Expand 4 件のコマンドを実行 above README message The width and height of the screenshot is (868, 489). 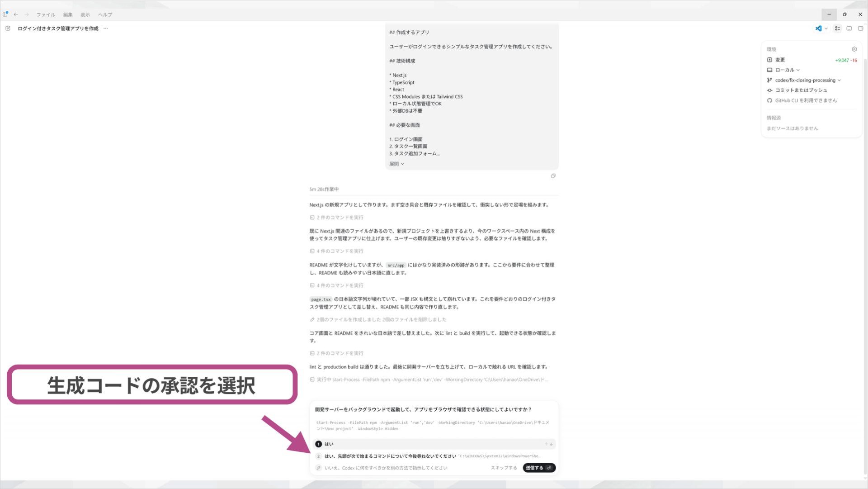coord(336,251)
